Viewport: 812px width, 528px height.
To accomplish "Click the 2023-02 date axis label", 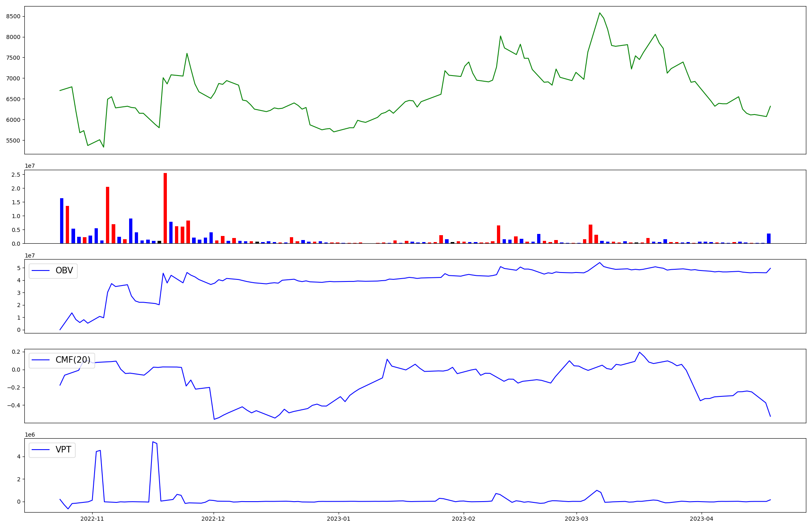I will [464, 519].
